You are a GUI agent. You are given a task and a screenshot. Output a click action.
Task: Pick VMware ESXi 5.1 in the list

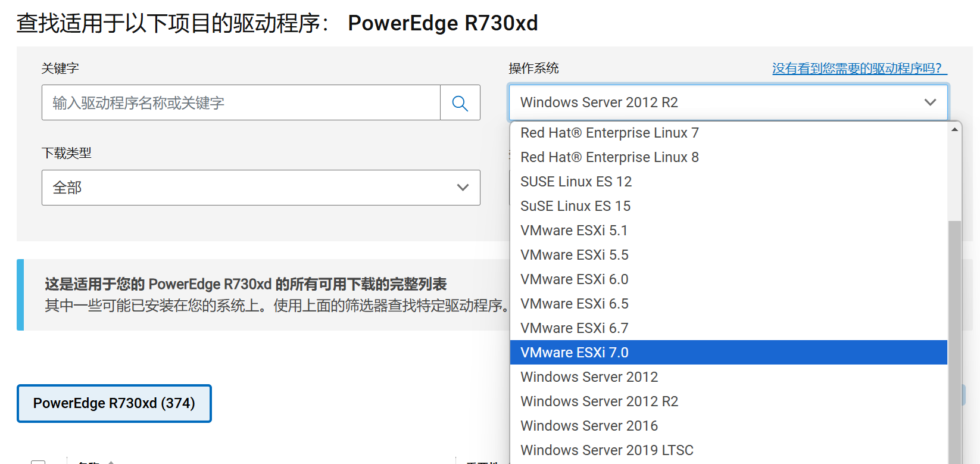pos(574,231)
